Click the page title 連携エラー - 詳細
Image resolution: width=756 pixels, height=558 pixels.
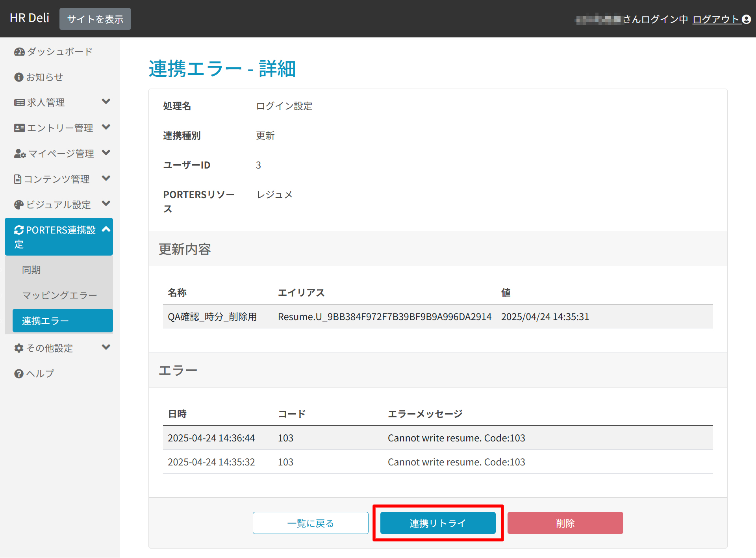click(222, 69)
